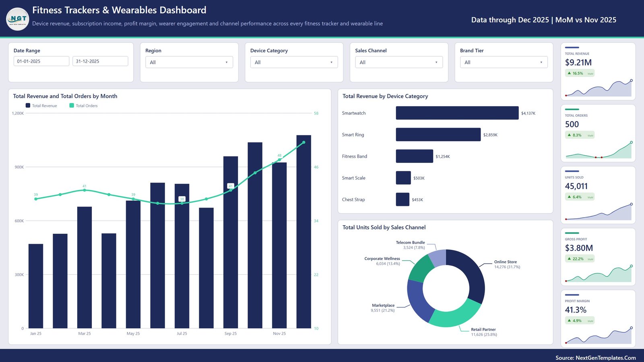Click the Marketplace 9,551 (21.2%) label

pyautogui.click(x=383, y=308)
